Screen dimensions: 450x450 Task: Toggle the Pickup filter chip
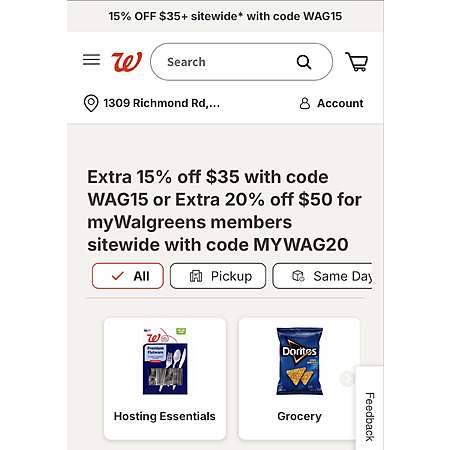tap(218, 276)
